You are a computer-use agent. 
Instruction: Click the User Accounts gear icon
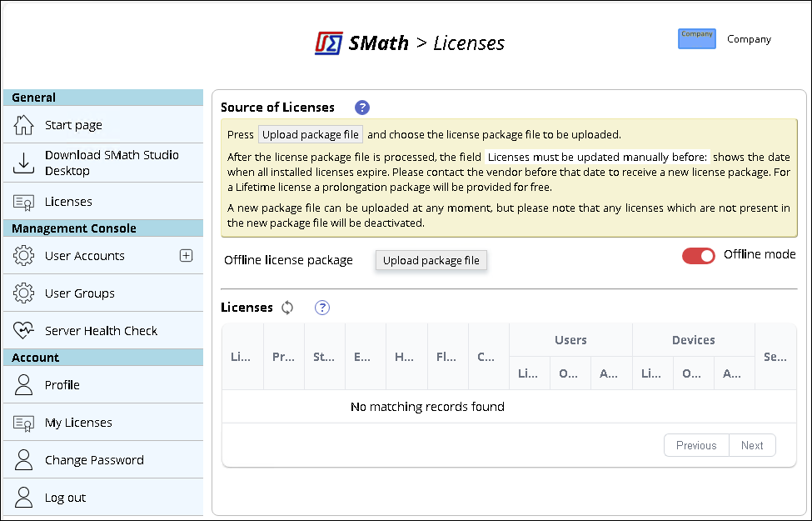23,256
